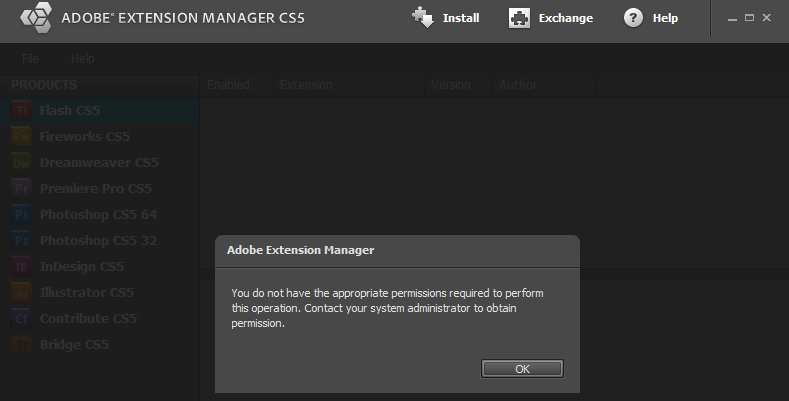The width and height of the screenshot is (789, 401).
Task: Select InDesign CS5 from the list
Action: point(82,267)
